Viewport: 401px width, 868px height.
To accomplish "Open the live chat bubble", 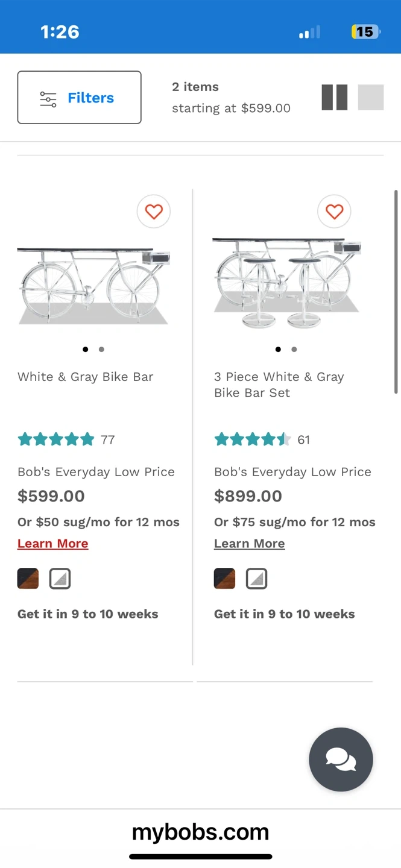I will point(341,759).
